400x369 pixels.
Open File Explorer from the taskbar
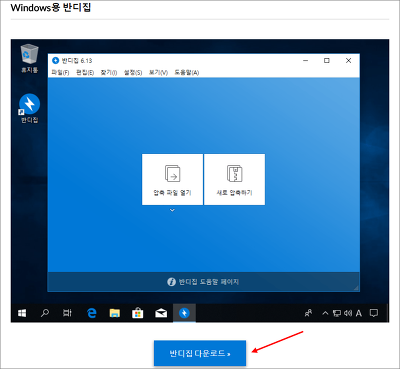click(x=115, y=313)
